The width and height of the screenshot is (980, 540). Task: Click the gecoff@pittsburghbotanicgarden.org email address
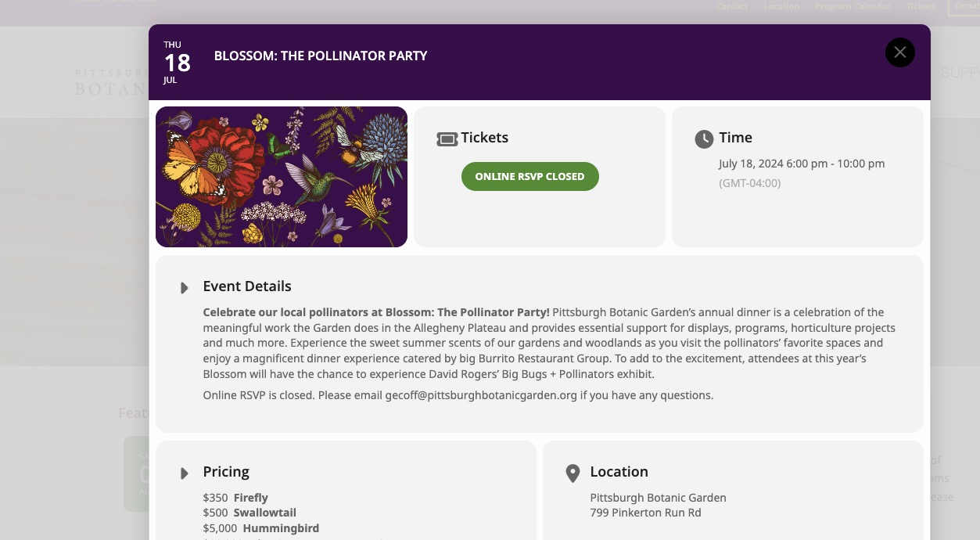[x=481, y=395]
